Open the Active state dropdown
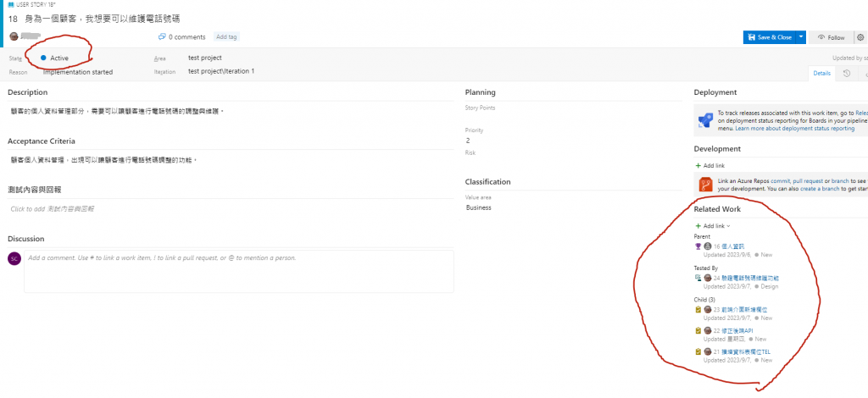Screen dimensions: 868x398 click(58, 58)
